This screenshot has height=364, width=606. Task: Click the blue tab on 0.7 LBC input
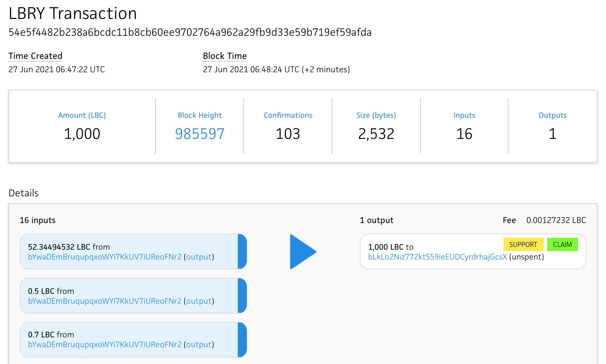click(242, 340)
